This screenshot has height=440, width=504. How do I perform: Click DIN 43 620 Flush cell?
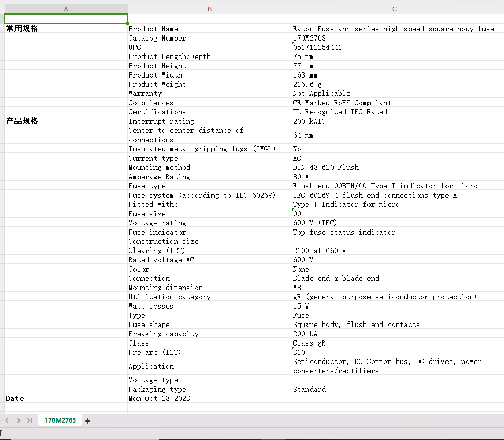(394, 167)
